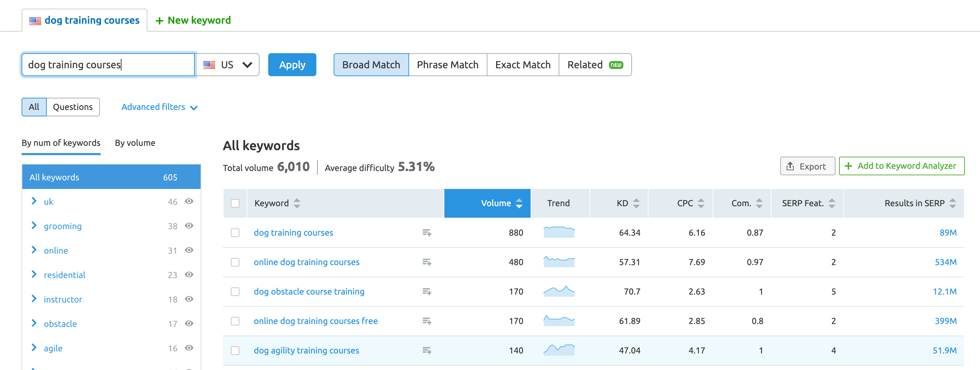The image size is (980, 370).
Task: Click add-to-list icon for online dog training courses
Action: tap(426, 262)
